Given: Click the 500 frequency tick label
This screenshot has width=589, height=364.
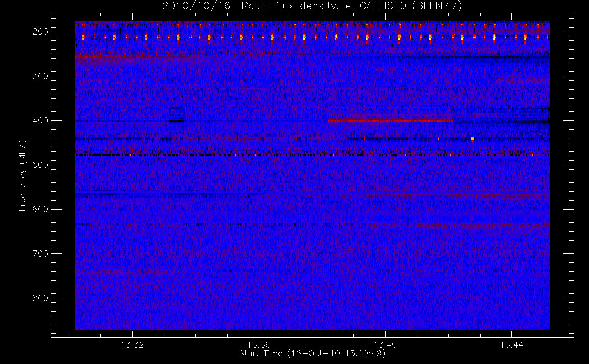Looking at the screenshot, I should point(40,165).
